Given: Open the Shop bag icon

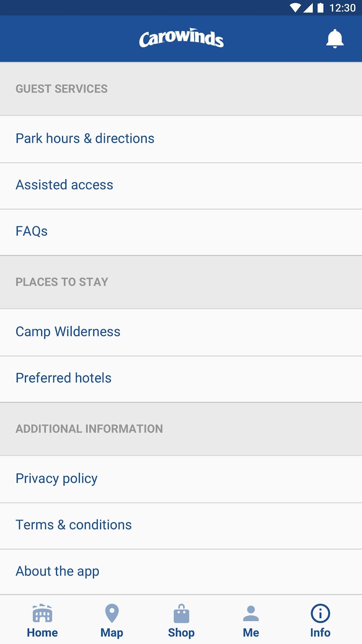Looking at the screenshot, I should tap(181, 613).
